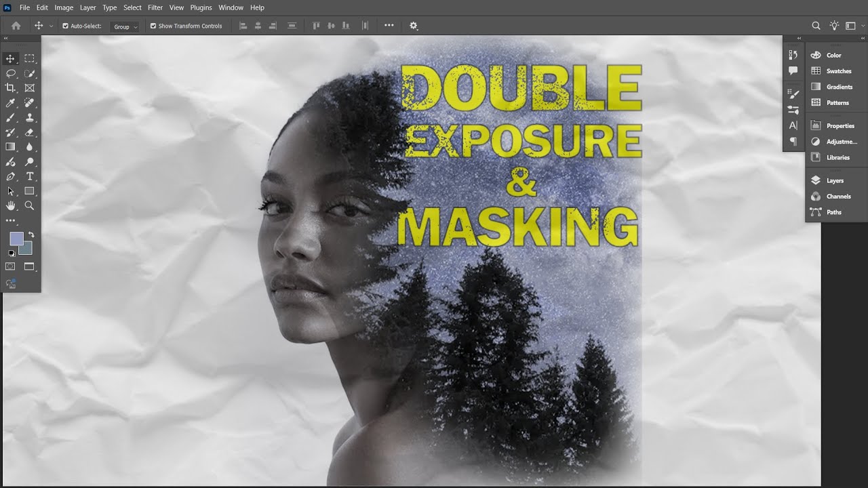Toggle Quick Mask mode
868x488 pixels.
click(10, 267)
